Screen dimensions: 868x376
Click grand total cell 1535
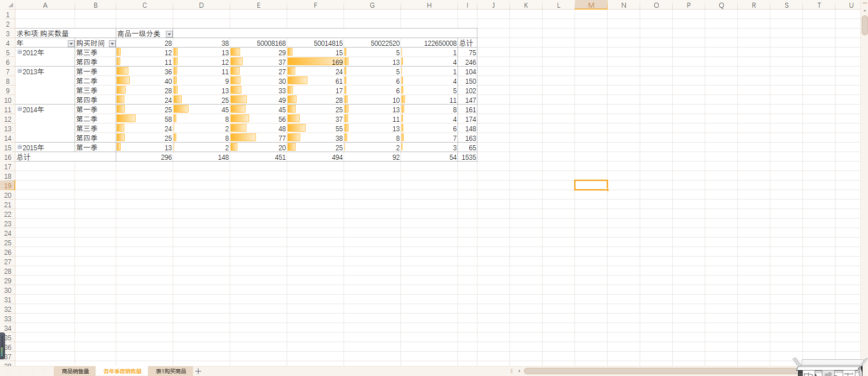click(x=467, y=157)
